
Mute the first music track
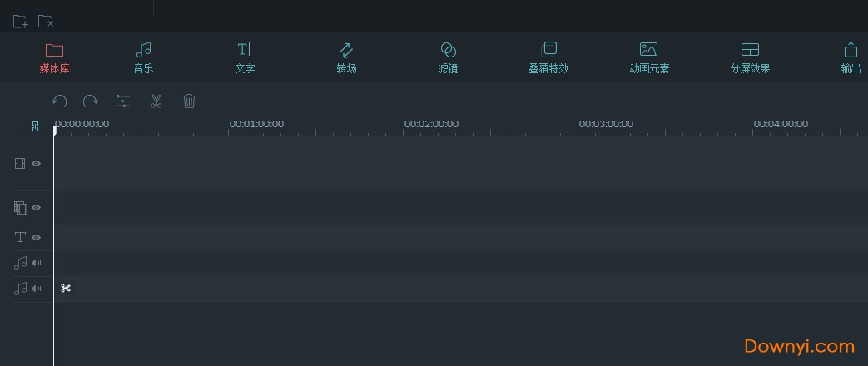[37, 263]
